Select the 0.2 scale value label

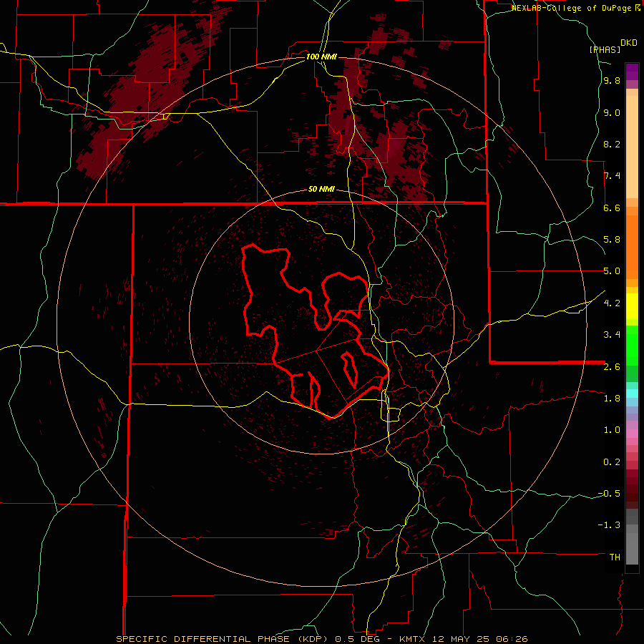(612, 462)
